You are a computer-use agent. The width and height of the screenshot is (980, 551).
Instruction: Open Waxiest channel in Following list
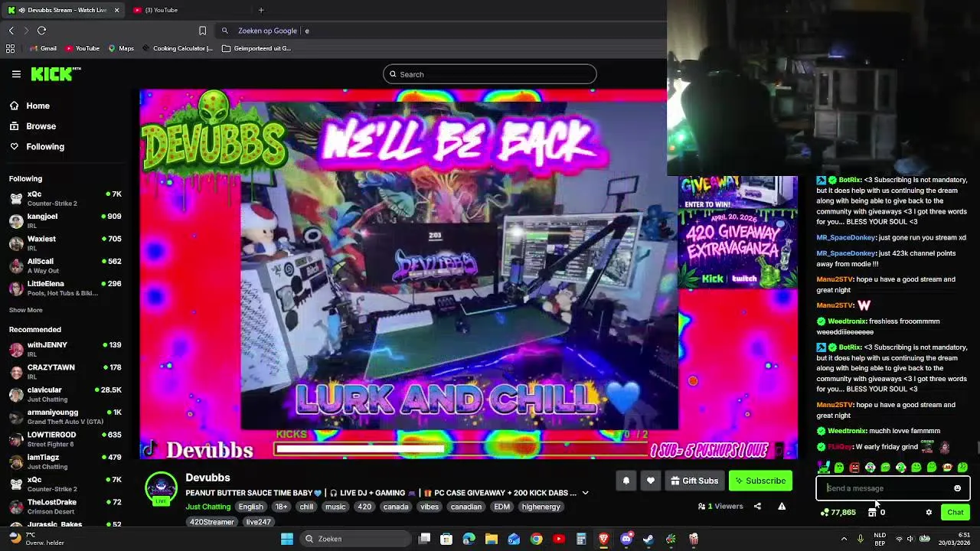pyautogui.click(x=65, y=243)
